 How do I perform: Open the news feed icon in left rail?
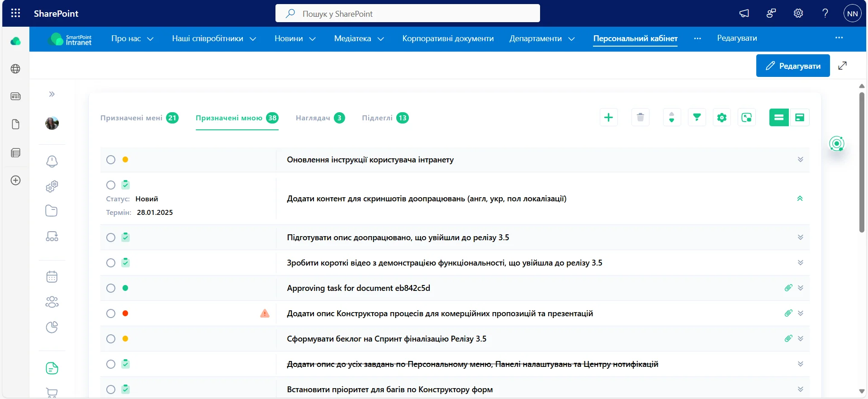tap(15, 96)
